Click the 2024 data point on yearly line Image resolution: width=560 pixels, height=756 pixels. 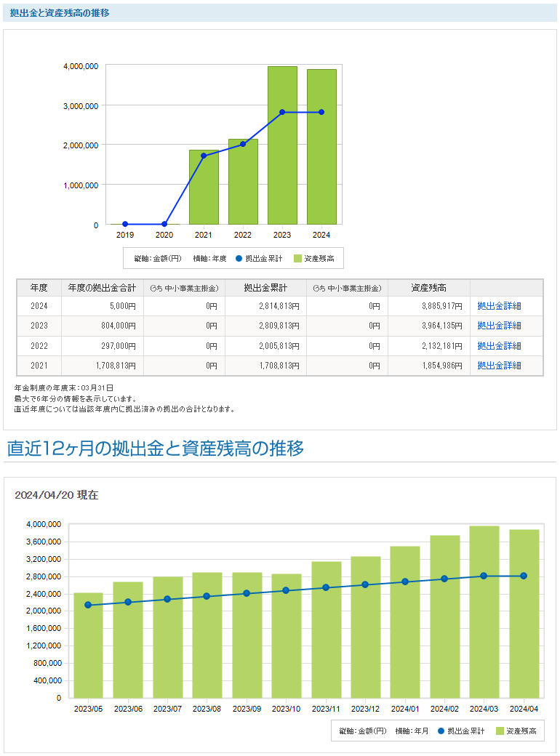coord(321,112)
